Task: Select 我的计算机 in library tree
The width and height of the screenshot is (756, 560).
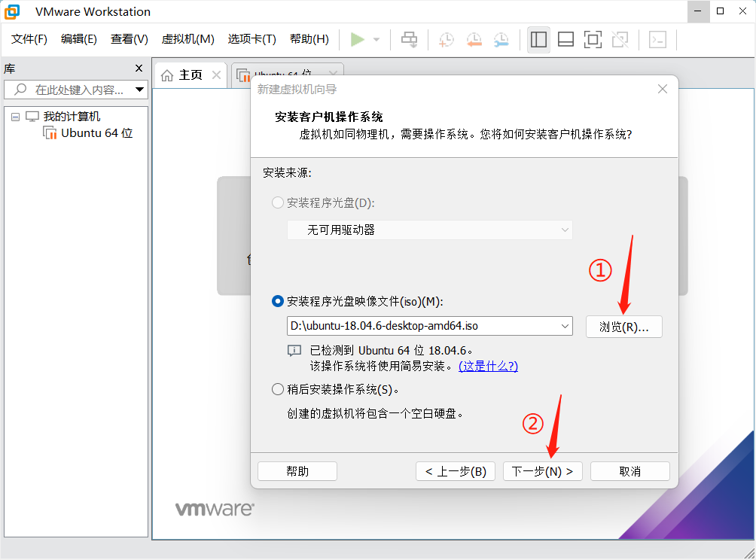Action: pyautogui.click(x=72, y=116)
